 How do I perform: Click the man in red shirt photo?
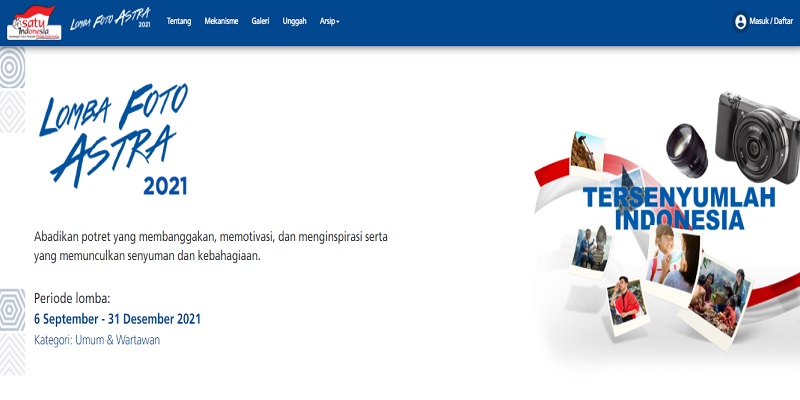point(628,306)
